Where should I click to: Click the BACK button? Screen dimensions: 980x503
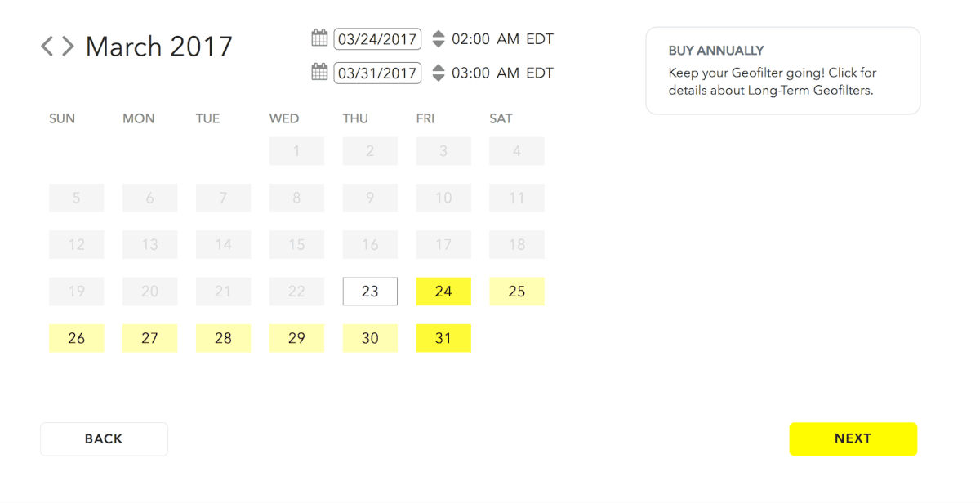(x=104, y=438)
